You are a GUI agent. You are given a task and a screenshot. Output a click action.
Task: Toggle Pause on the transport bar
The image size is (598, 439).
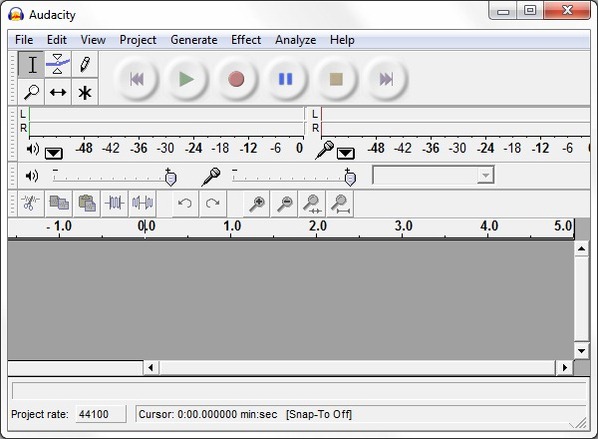(285, 79)
